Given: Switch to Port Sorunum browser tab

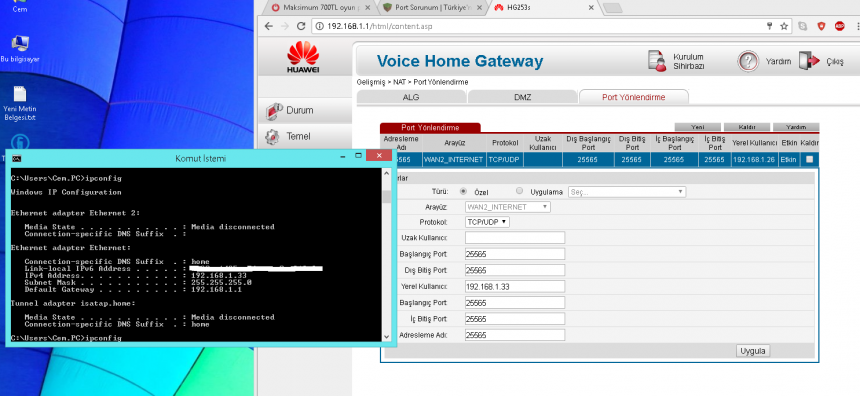Looking at the screenshot, I should 431,8.
